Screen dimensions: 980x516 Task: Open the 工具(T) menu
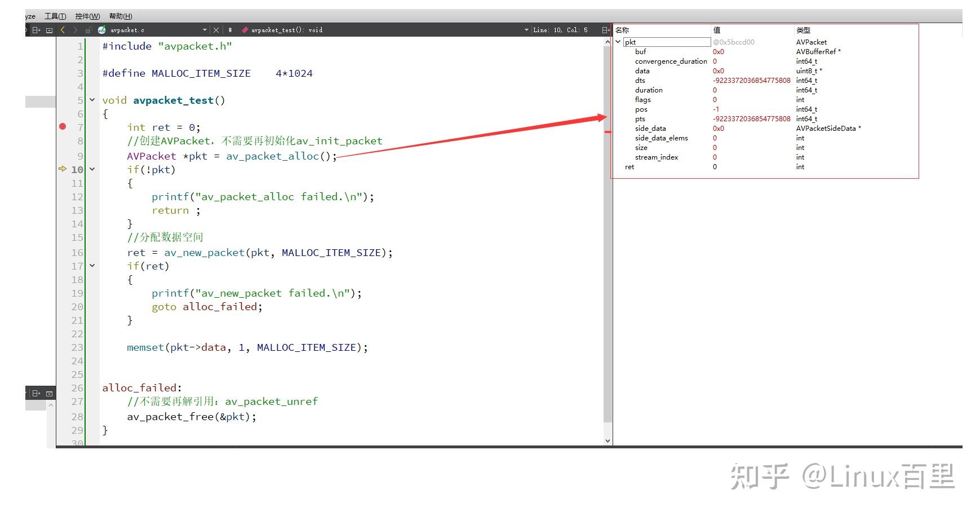tap(55, 16)
